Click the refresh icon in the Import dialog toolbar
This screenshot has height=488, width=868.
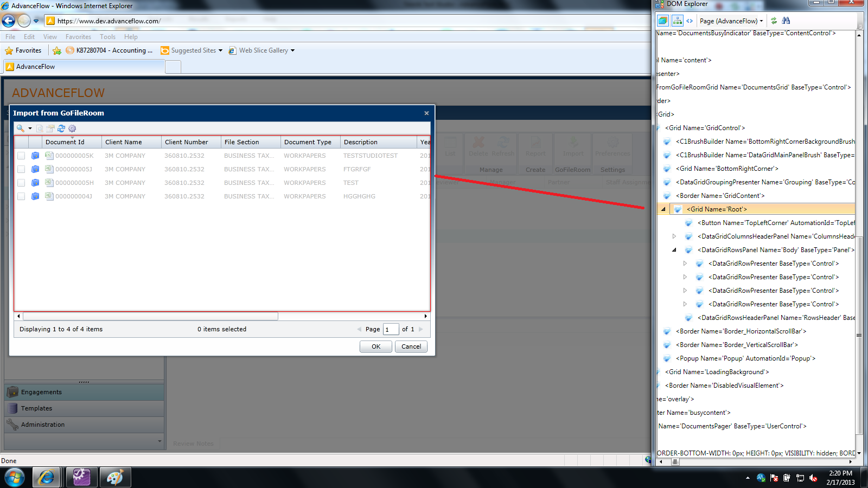[61, 129]
